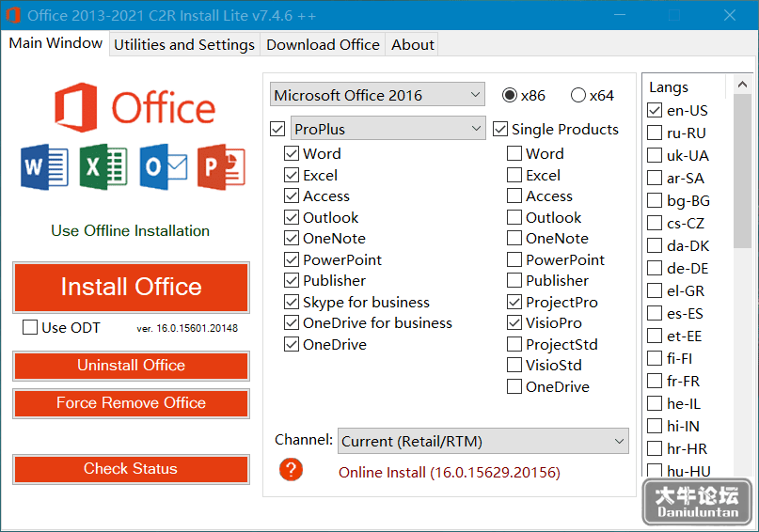Open the Download Office tab
Image resolution: width=759 pixels, height=532 pixels.
(323, 44)
